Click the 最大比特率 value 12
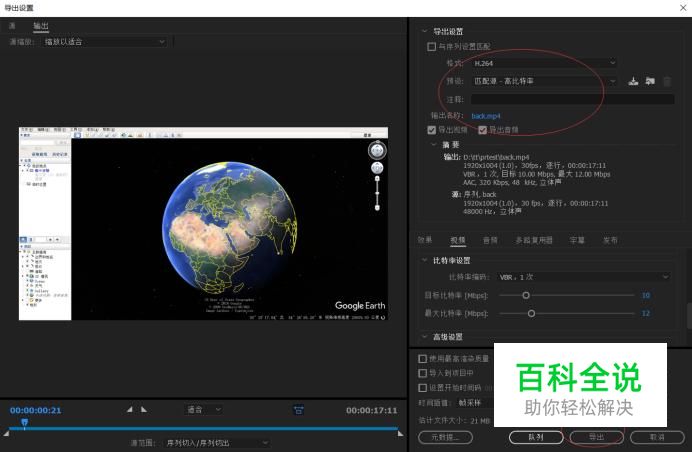This screenshot has height=452, width=692. coord(646,313)
